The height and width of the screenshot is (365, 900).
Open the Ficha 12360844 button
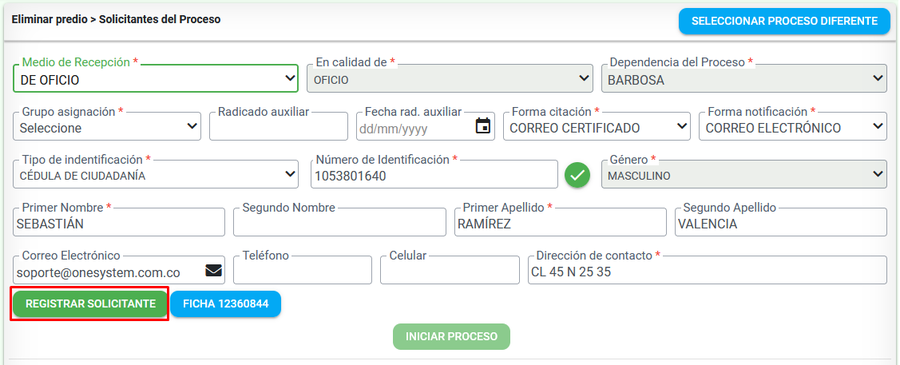pos(226,304)
